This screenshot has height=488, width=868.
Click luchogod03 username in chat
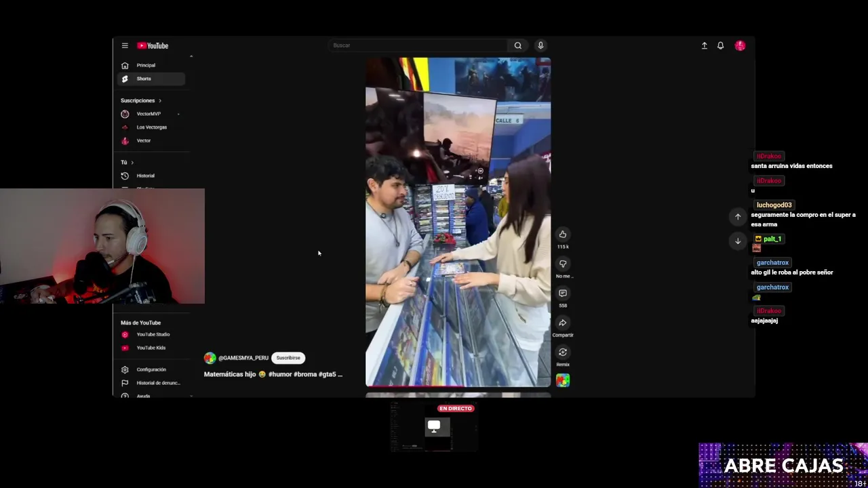coord(774,205)
